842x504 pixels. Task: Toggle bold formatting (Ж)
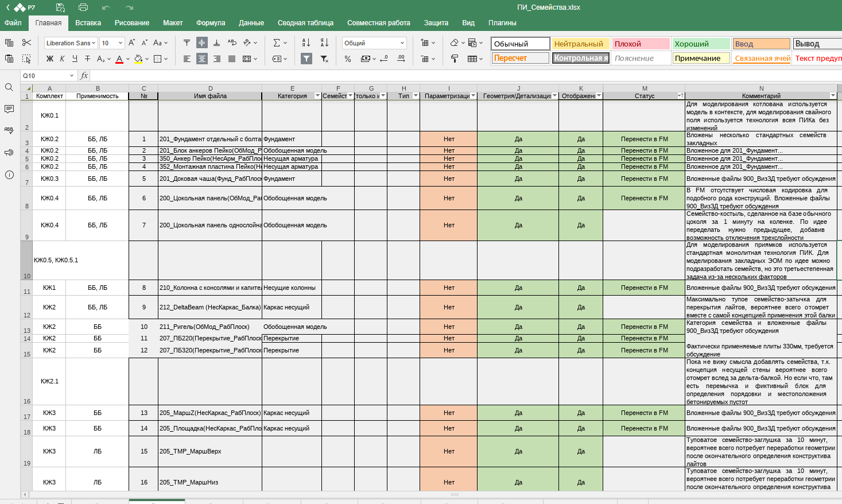click(x=49, y=59)
